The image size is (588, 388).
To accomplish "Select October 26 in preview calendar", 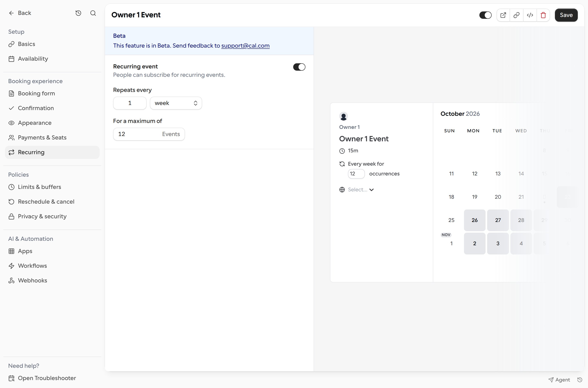I will pos(474,220).
